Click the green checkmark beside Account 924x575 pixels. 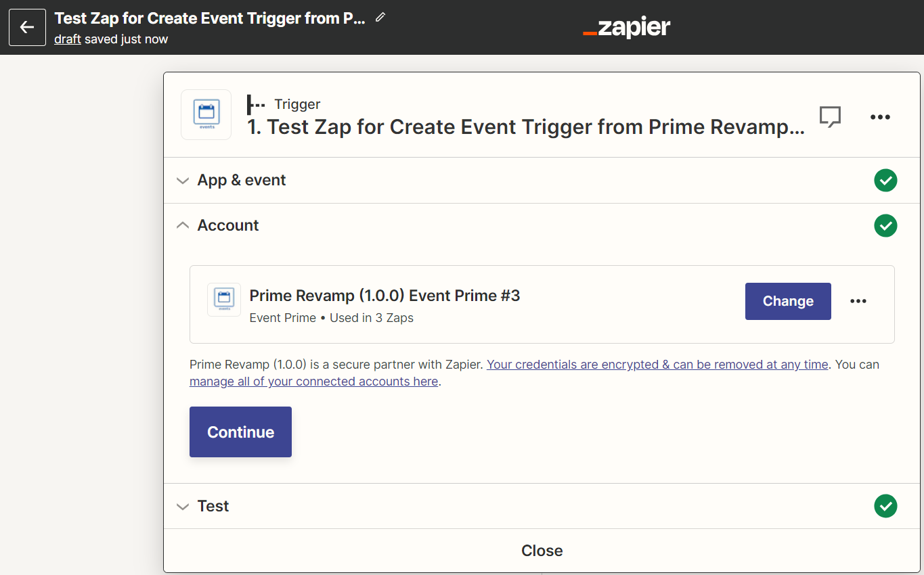[885, 225]
